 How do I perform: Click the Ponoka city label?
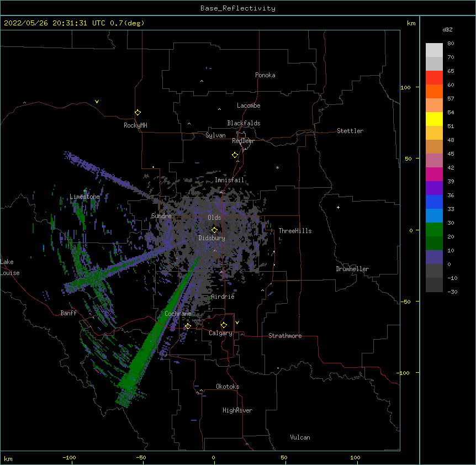tap(265, 75)
